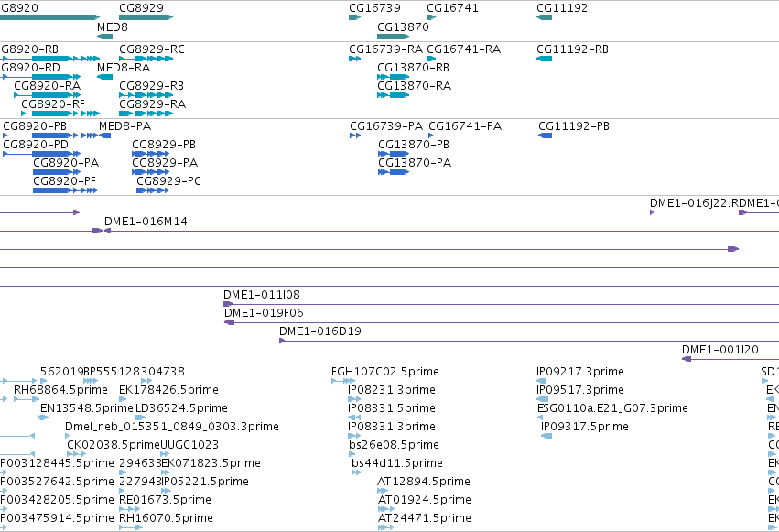Open EST RE01673.5prime

pyautogui.click(x=165, y=500)
